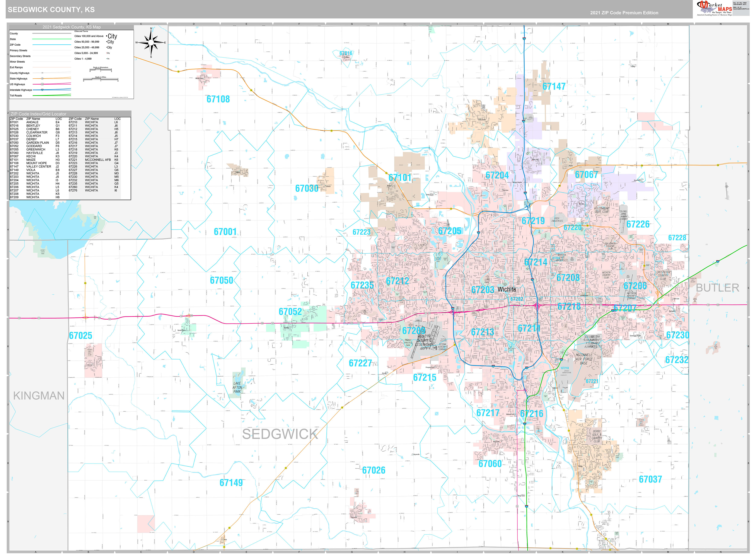Click the 'MCCONNELL AIR FORCE BASE' map label
Viewport: 756px width, 554px height.
584,359
